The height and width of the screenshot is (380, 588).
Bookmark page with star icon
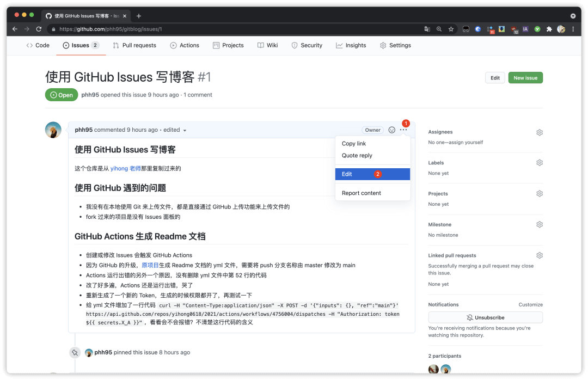click(x=451, y=29)
